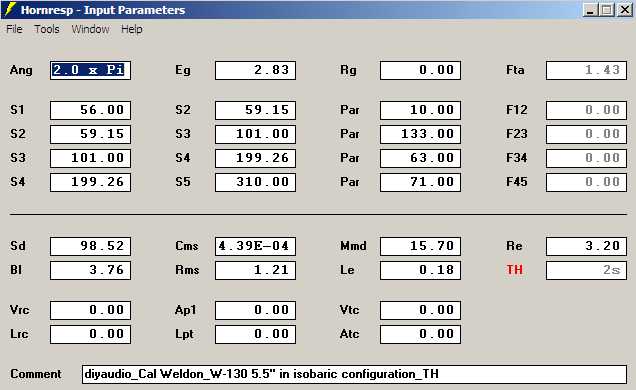Edit the S5 field with value 310.00
This screenshot has width=636, height=390.
pos(256,182)
